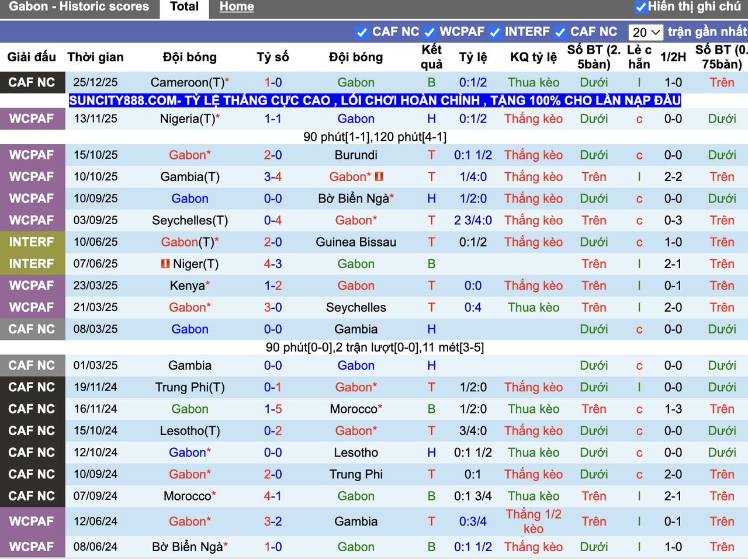Click Lesotho(T) team on 15/10/24
The image size is (748, 560).
[x=190, y=431]
